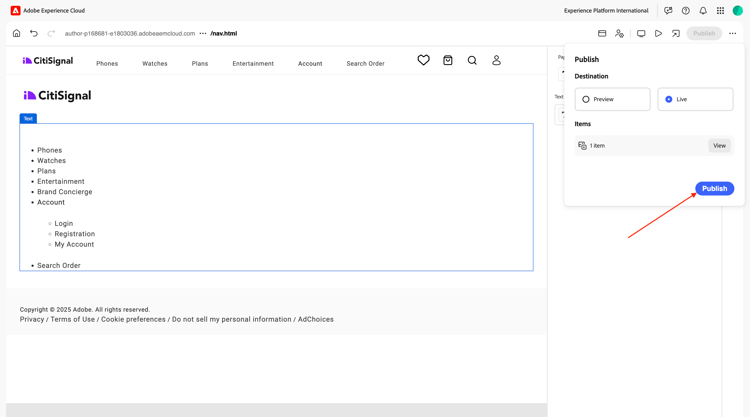This screenshot has height=417, width=750.
Task: Open the feedback chat icon
Action: [668, 11]
